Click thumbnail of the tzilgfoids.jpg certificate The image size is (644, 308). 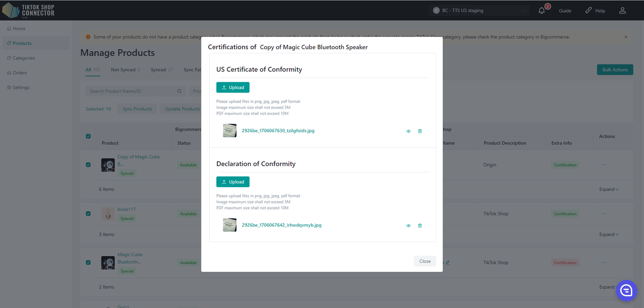[x=230, y=131]
